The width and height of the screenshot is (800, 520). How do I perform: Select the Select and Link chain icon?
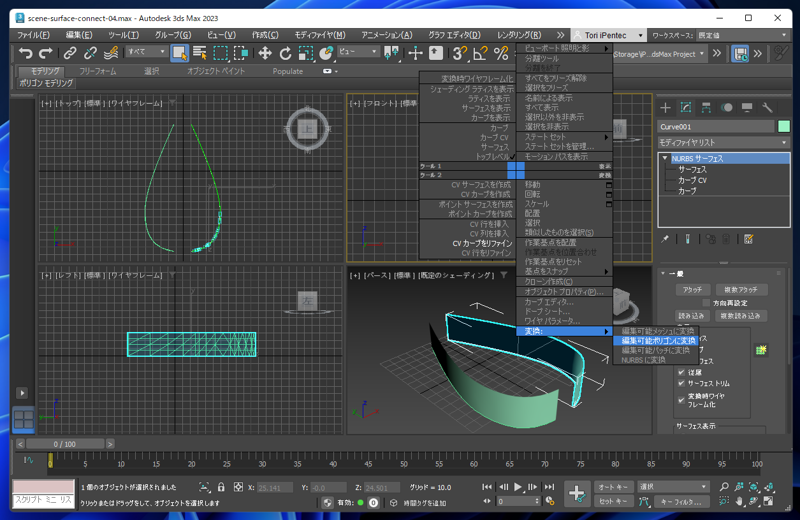pyautogui.click(x=70, y=53)
